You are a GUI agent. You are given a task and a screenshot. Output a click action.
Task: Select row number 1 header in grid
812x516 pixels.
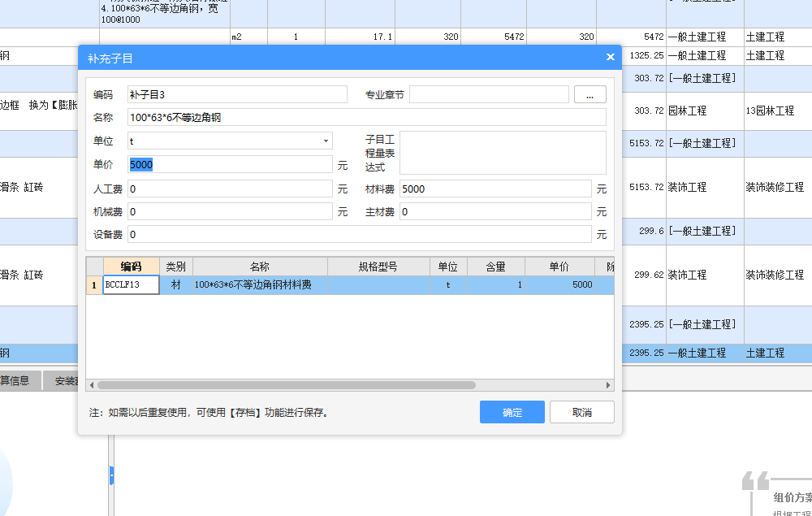(x=94, y=284)
